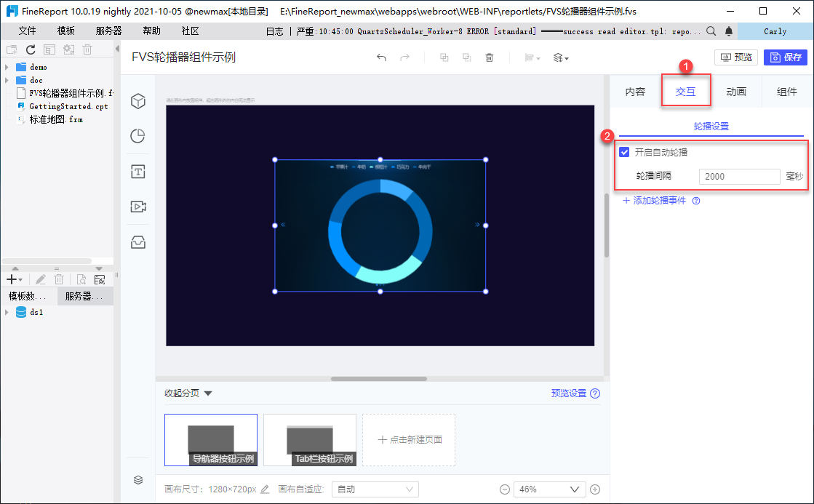The image size is (814, 504).
Task: Click the delete dataset trash icon
Action: [x=59, y=280]
